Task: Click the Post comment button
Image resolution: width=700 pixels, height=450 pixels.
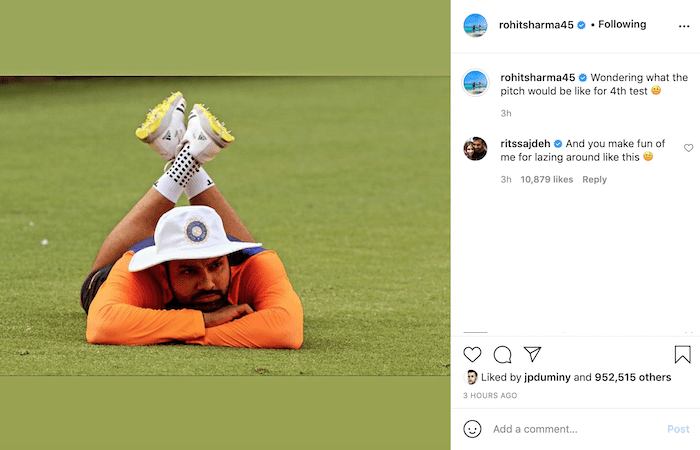Action: pyautogui.click(x=678, y=429)
